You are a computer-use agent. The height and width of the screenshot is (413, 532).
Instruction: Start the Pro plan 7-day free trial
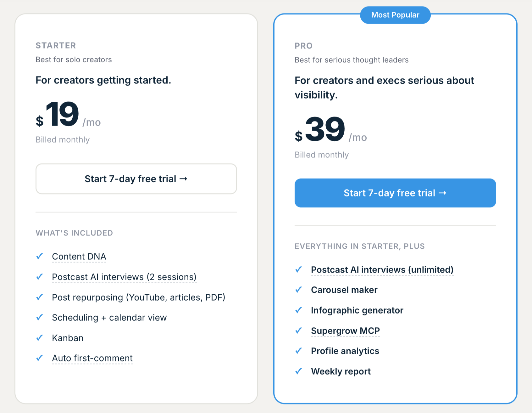coord(395,193)
